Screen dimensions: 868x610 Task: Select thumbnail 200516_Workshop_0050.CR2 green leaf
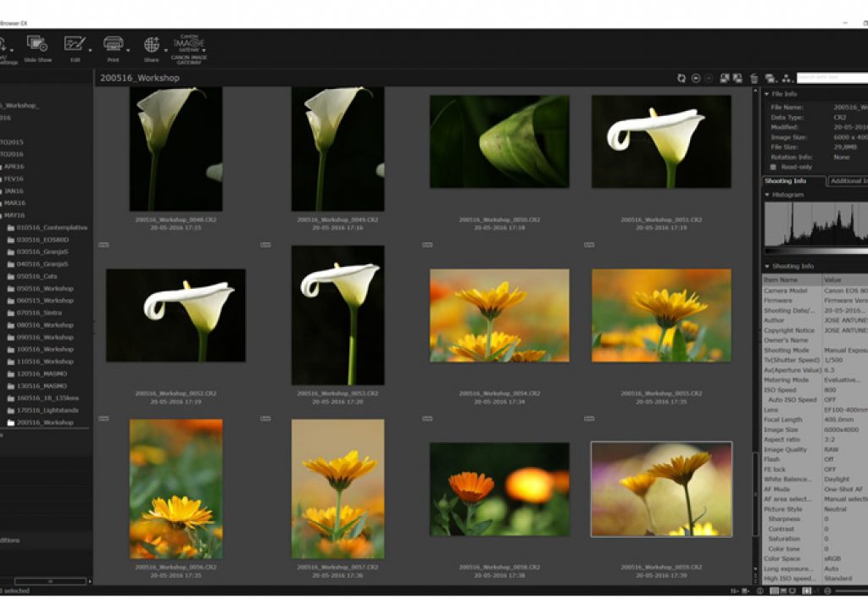coord(499,141)
